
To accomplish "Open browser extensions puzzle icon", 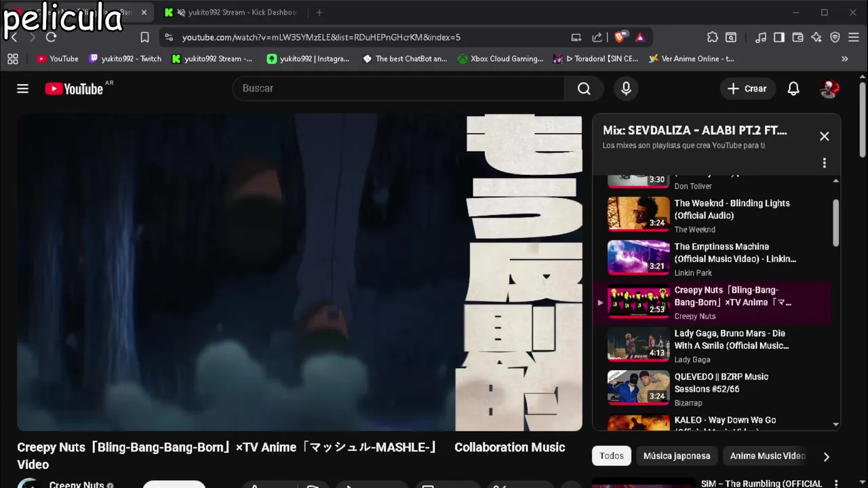I will (712, 37).
